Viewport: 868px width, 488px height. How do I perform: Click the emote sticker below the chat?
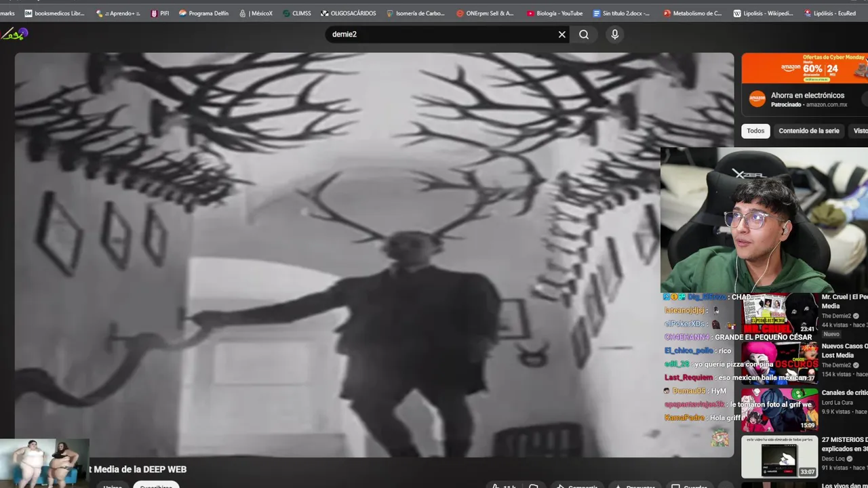[x=719, y=439]
